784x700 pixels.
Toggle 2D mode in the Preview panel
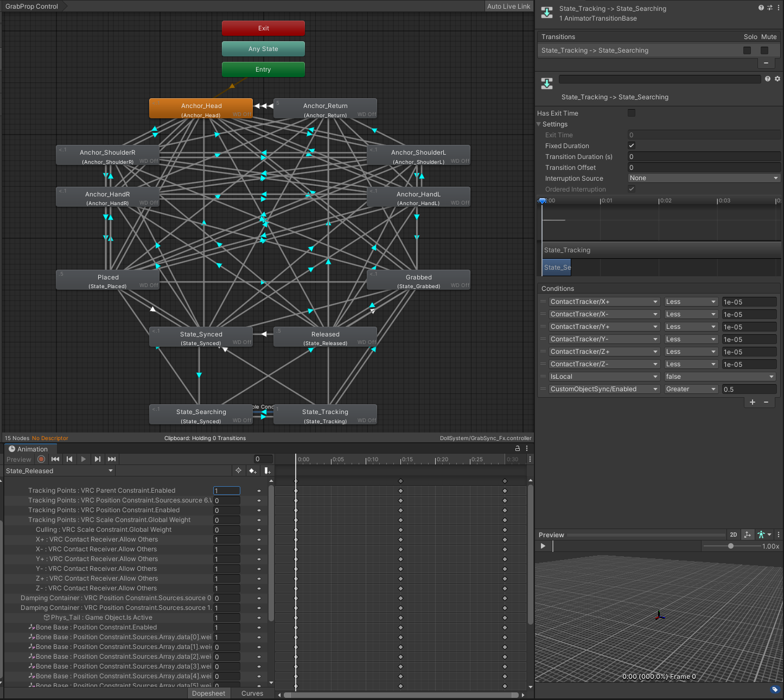click(734, 534)
